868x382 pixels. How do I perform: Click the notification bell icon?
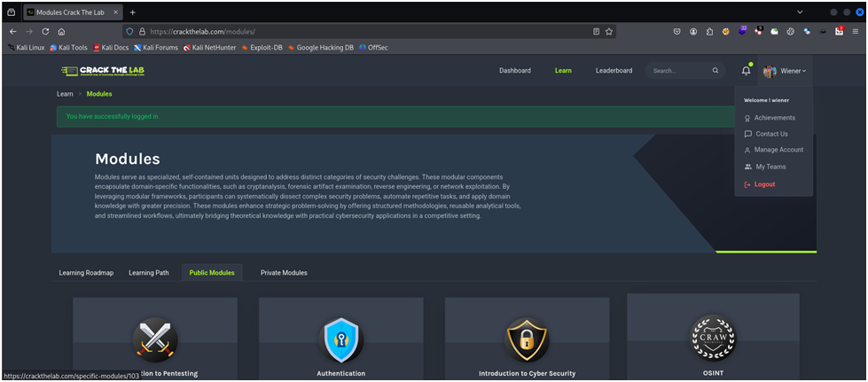[x=746, y=71]
